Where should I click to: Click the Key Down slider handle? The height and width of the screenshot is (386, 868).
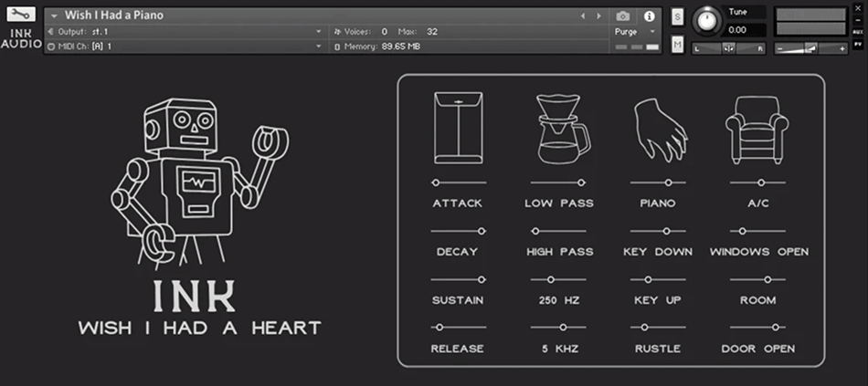coord(666,231)
